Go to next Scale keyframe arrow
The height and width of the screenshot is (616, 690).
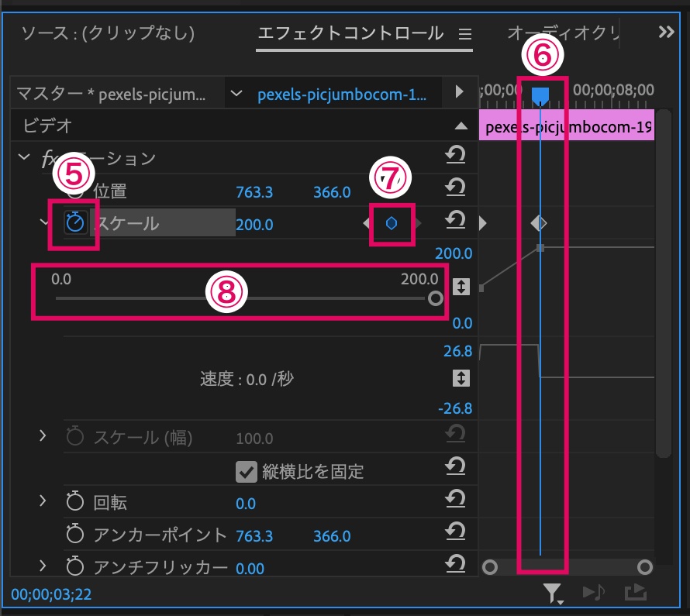point(418,223)
